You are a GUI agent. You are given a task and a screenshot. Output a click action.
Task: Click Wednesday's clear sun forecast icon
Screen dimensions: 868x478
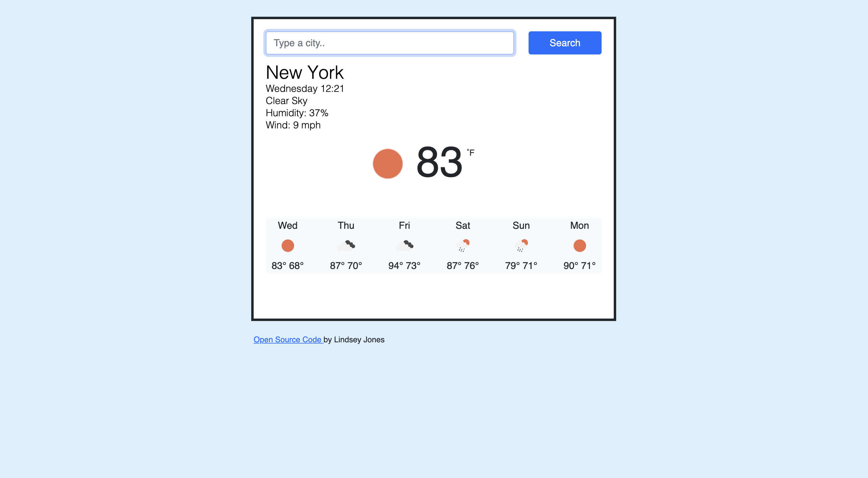(287, 246)
